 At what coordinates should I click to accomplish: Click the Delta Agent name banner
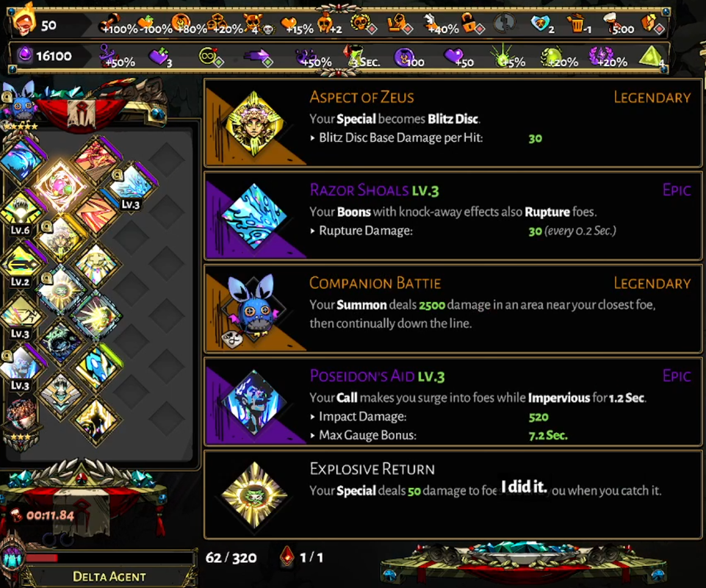pyautogui.click(x=109, y=576)
